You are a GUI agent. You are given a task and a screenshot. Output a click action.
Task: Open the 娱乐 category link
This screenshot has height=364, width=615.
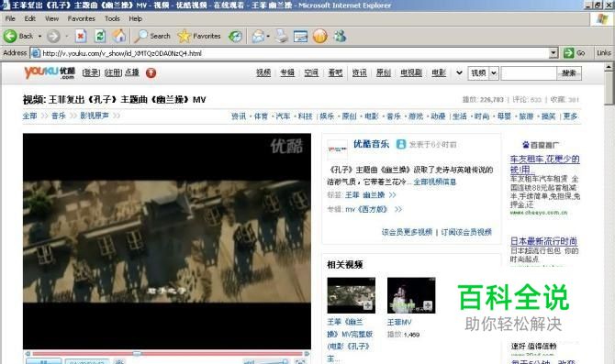pos(327,116)
